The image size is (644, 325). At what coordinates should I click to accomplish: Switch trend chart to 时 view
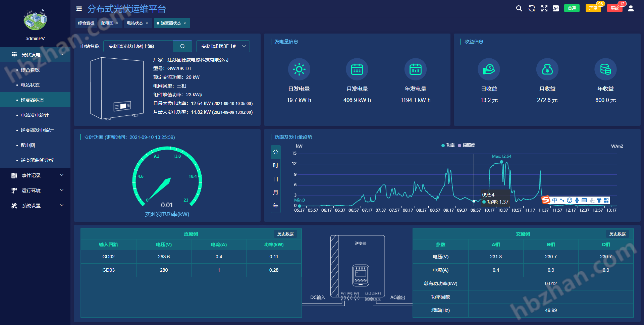(x=275, y=165)
